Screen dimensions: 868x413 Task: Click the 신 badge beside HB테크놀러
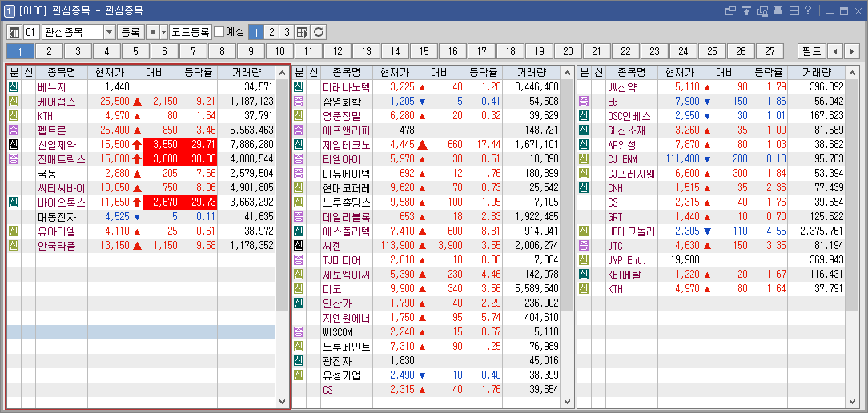click(x=583, y=231)
